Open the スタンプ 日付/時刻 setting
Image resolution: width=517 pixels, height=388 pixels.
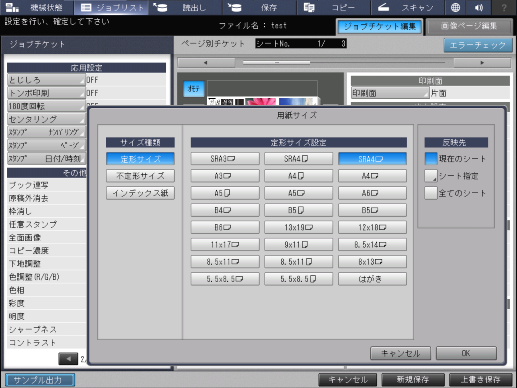[46, 158]
